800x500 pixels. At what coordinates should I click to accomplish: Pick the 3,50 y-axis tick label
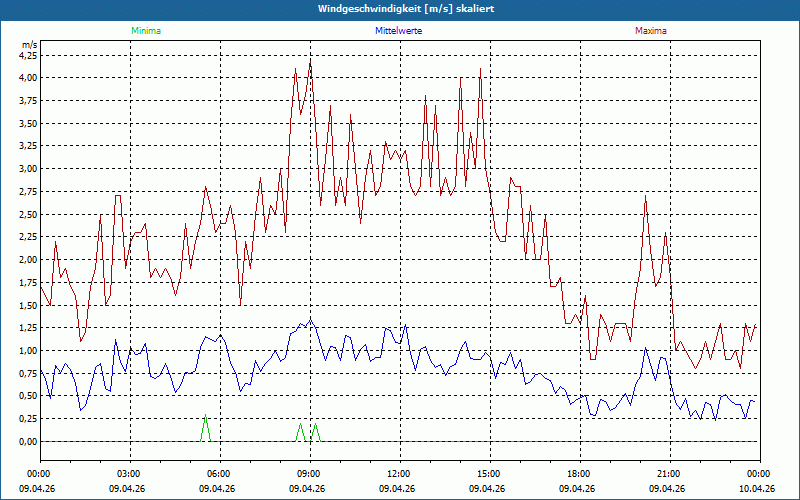(x=27, y=123)
